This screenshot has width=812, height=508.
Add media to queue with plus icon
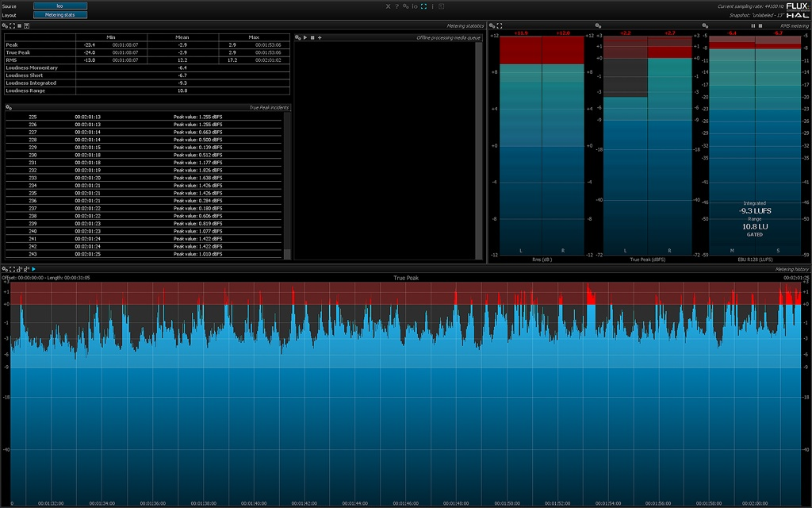[320, 37]
